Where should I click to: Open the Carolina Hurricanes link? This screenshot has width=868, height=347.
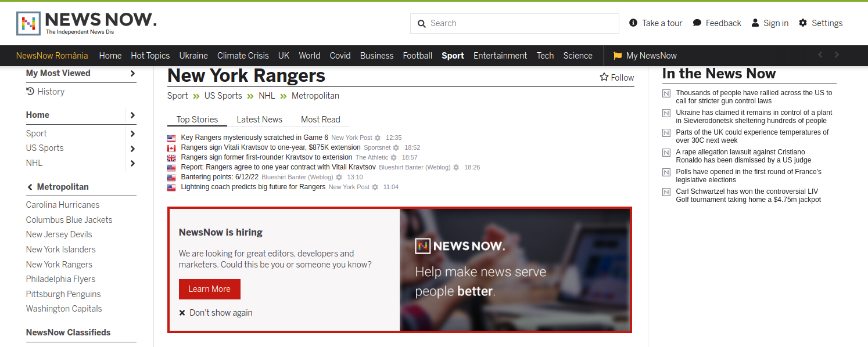(x=63, y=205)
